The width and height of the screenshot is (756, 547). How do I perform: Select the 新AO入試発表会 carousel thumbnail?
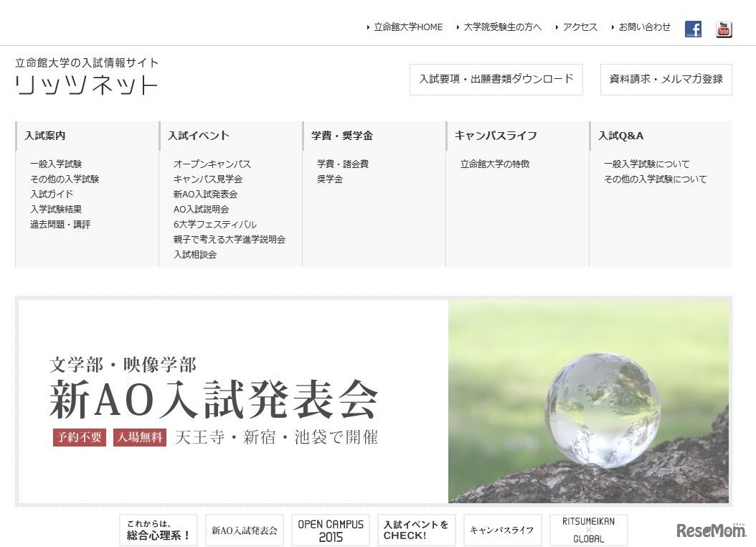(245, 530)
